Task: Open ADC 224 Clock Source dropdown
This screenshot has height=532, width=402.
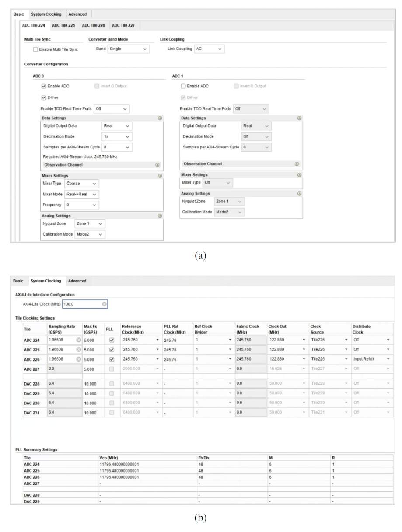Action: [x=329, y=340]
